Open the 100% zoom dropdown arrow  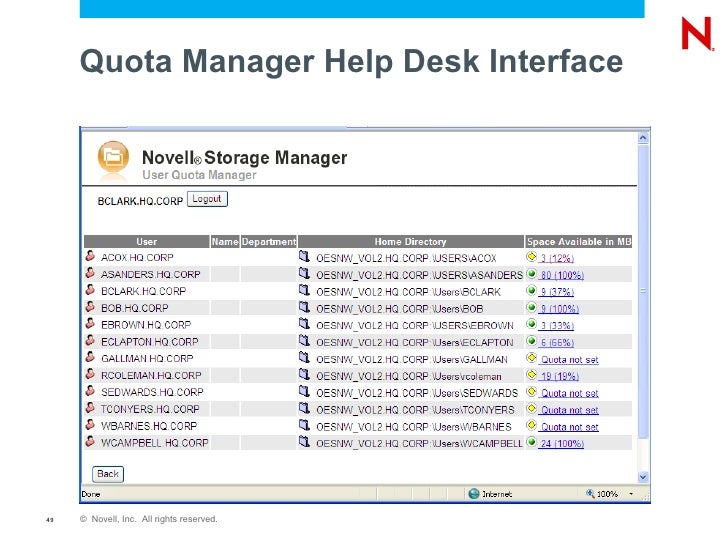[631, 494]
